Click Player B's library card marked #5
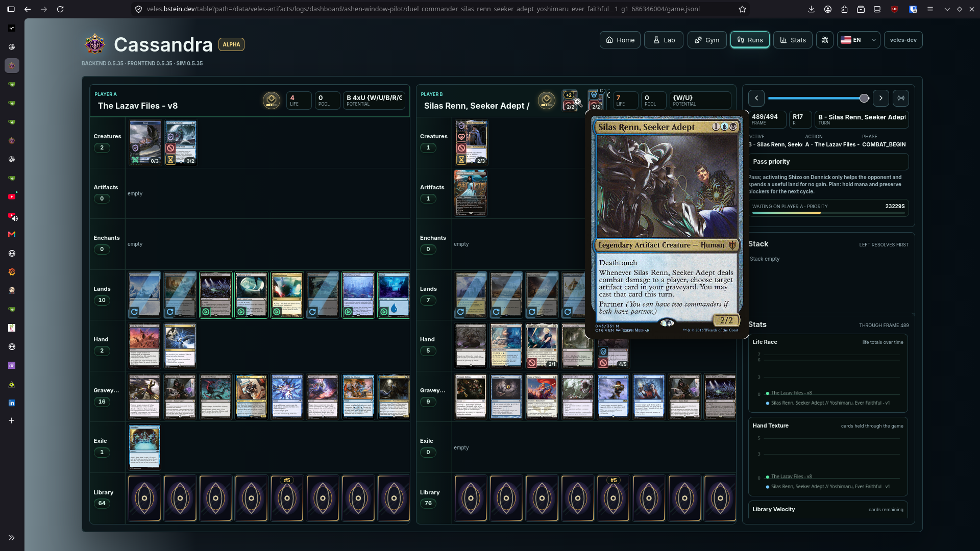980x551 pixels. click(613, 498)
